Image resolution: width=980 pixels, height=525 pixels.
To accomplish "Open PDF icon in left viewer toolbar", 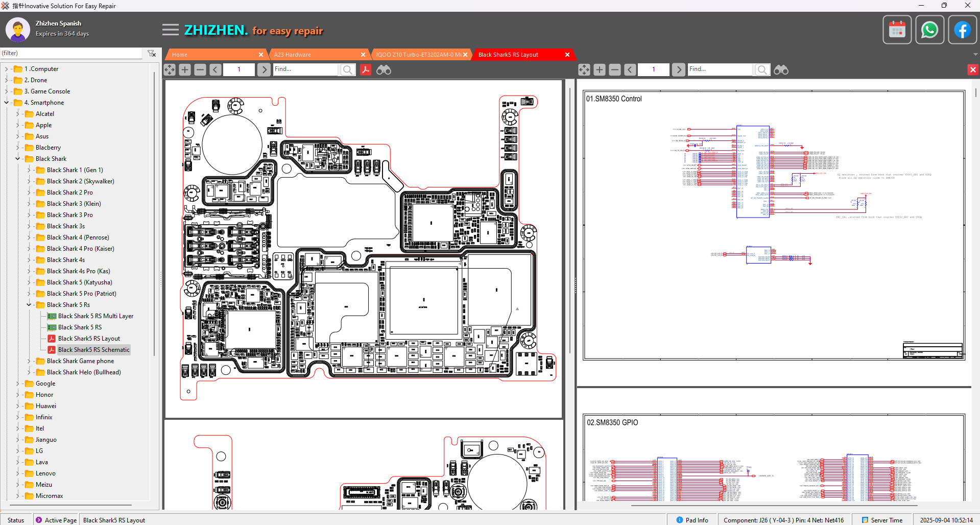I will coord(366,69).
